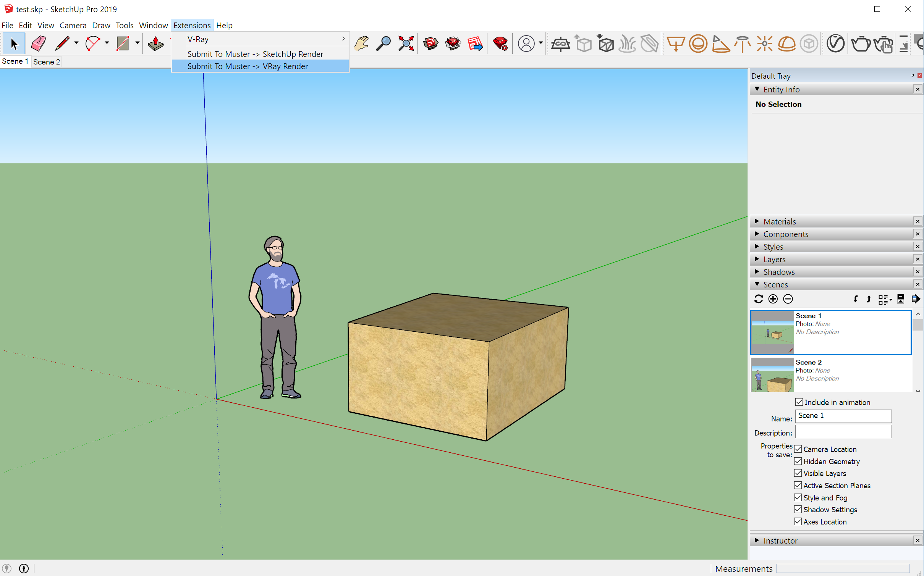The image size is (924, 576).
Task: Click the Update Scene refresh icon
Action: (x=758, y=299)
